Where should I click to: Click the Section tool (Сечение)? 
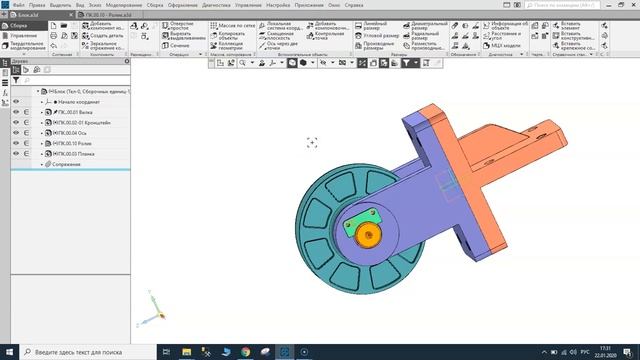pyautogui.click(x=176, y=46)
